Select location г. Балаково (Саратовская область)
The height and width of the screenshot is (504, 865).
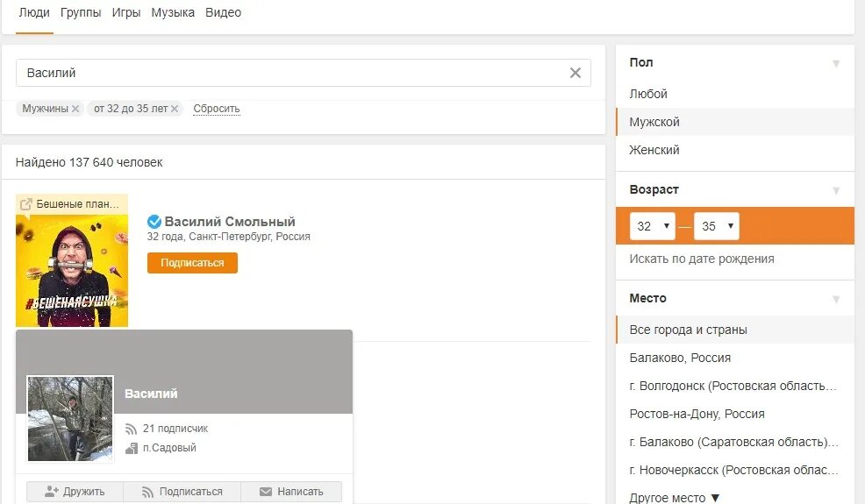click(735, 443)
